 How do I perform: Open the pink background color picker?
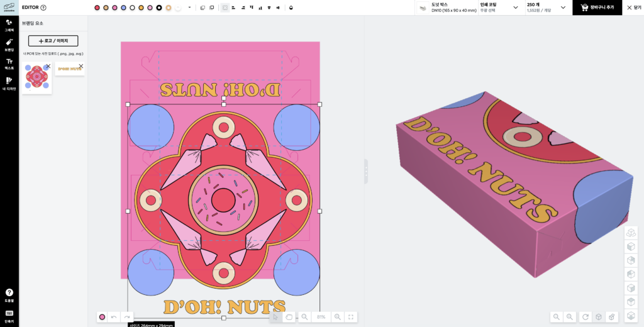point(103,317)
